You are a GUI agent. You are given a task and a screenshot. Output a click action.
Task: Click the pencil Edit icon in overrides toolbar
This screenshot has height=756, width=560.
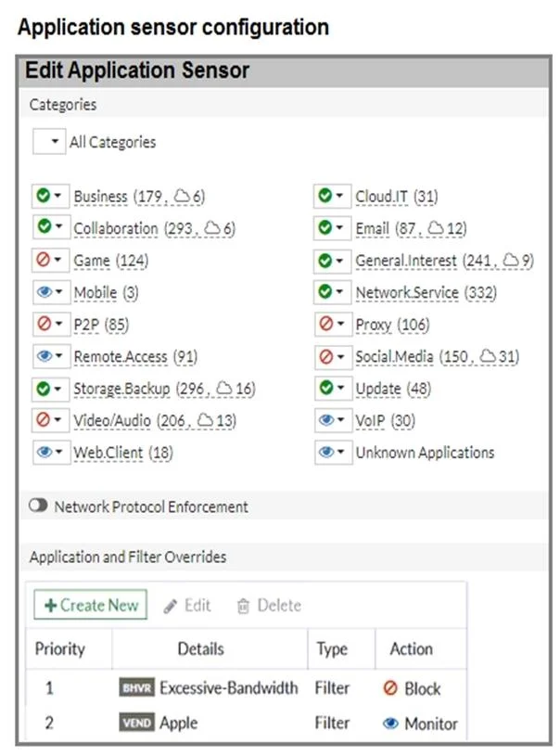(x=170, y=606)
